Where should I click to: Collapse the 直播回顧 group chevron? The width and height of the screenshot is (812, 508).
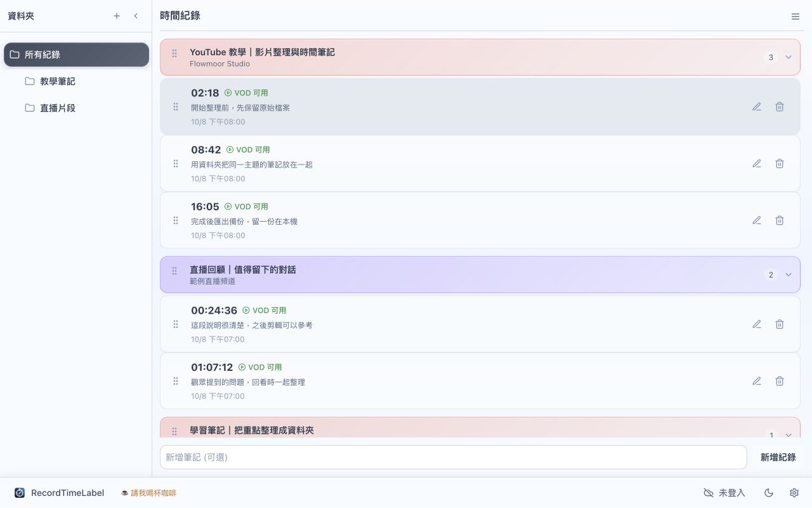pyautogui.click(x=789, y=274)
